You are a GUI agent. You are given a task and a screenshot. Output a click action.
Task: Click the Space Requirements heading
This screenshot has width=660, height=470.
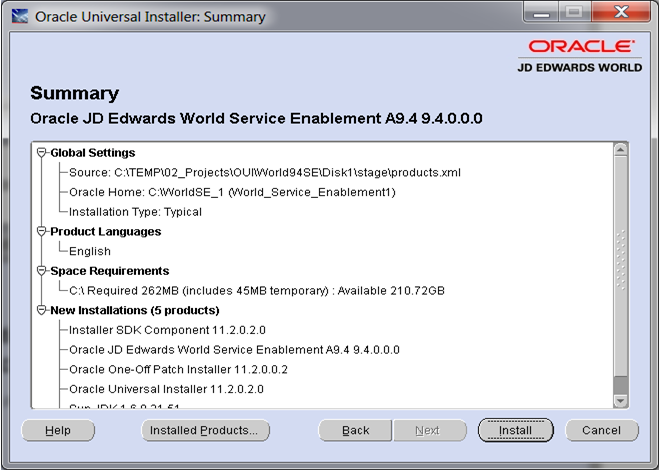[109, 271]
